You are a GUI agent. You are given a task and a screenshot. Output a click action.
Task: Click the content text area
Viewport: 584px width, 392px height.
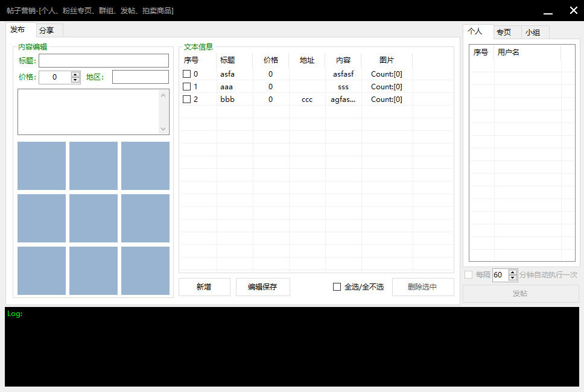coord(88,112)
